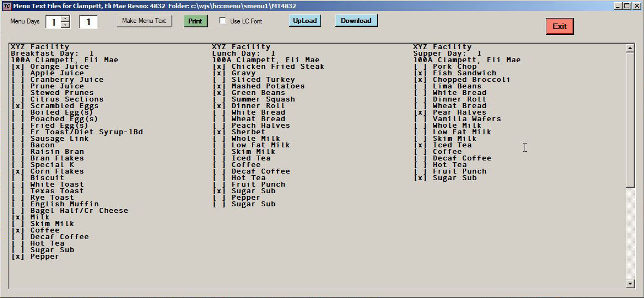Click the Stewed Prunes line
The image size is (644, 298).
pos(52,93)
